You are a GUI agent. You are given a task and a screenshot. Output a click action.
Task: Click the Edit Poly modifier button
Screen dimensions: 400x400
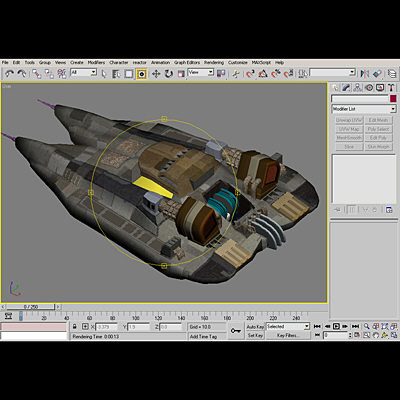(378, 138)
